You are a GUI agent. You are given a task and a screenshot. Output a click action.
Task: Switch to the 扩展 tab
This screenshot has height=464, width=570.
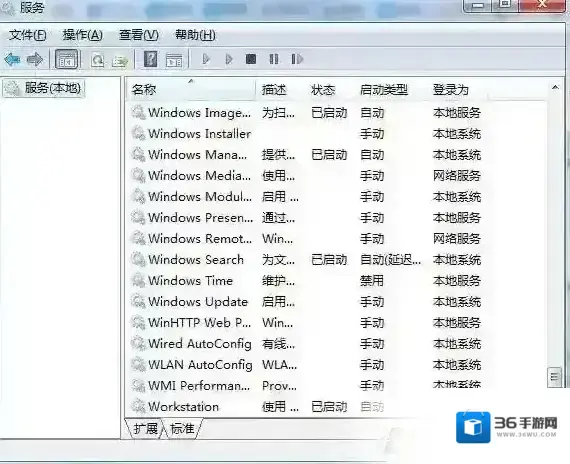click(x=144, y=429)
